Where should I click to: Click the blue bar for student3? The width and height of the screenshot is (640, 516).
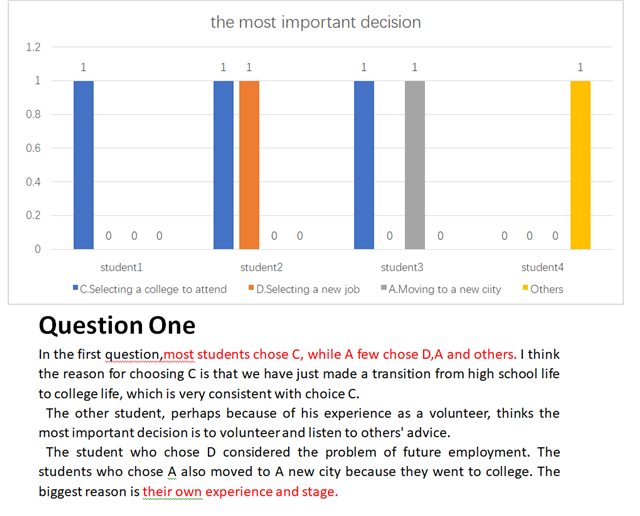click(364, 165)
